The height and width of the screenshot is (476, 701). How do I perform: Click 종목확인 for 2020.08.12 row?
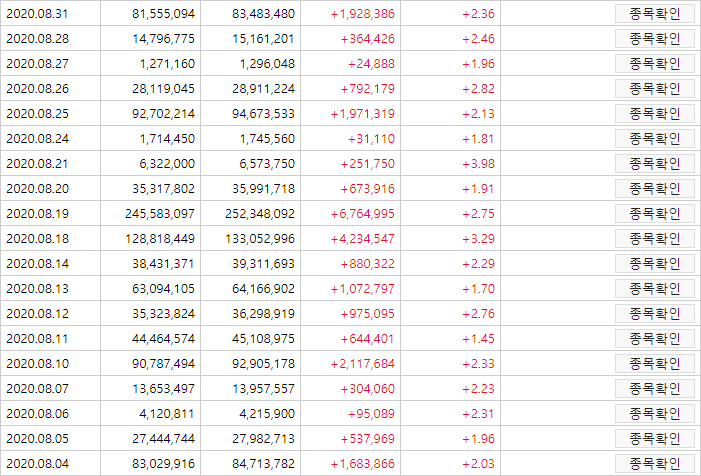pos(655,314)
